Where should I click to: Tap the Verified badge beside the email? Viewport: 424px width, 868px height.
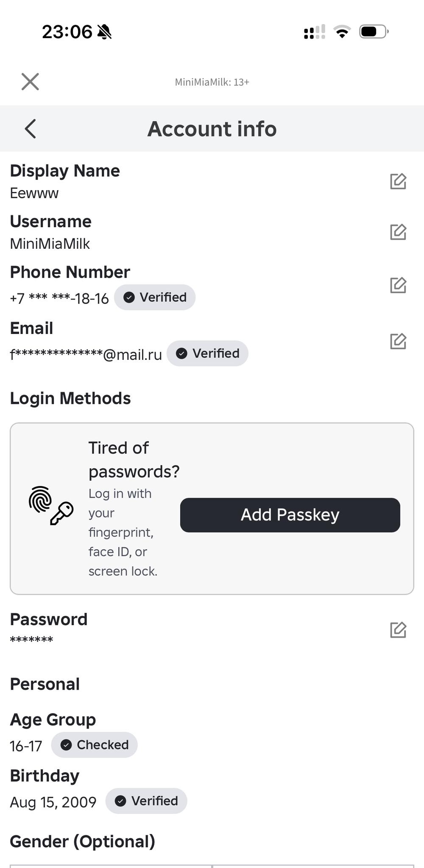207,353
